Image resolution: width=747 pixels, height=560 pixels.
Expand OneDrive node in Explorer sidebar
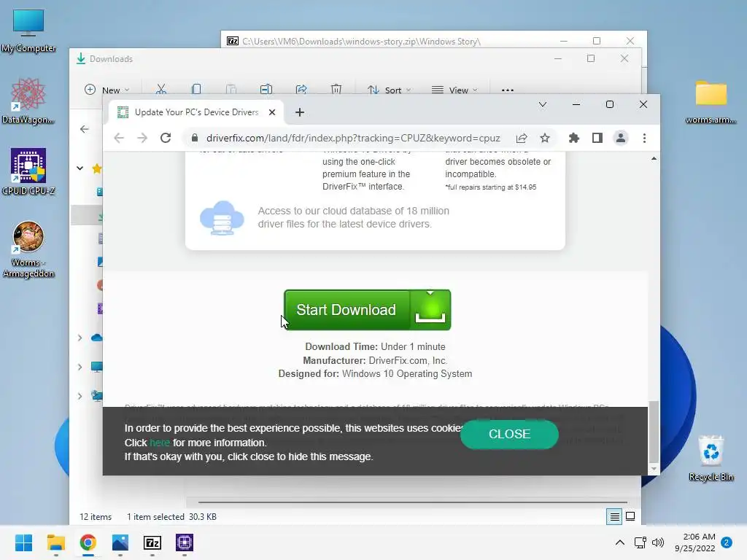click(80, 338)
